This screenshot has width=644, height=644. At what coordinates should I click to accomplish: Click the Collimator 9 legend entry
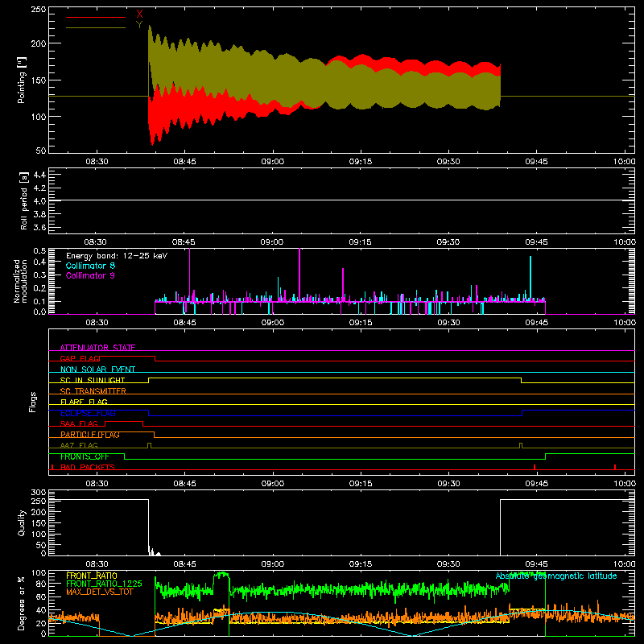pos(90,275)
